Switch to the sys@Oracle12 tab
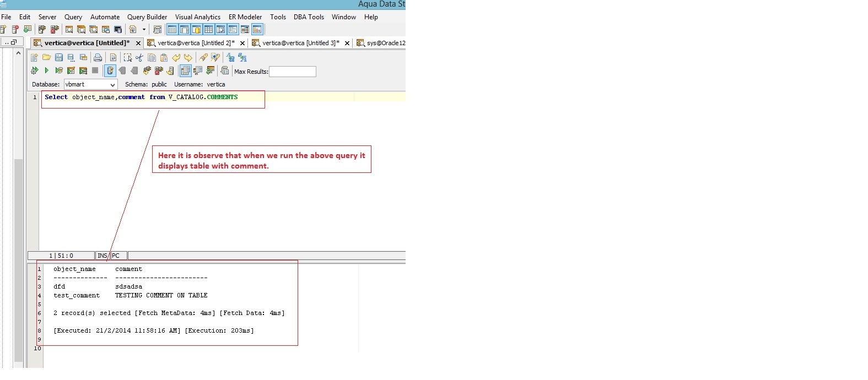 (381, 43)
